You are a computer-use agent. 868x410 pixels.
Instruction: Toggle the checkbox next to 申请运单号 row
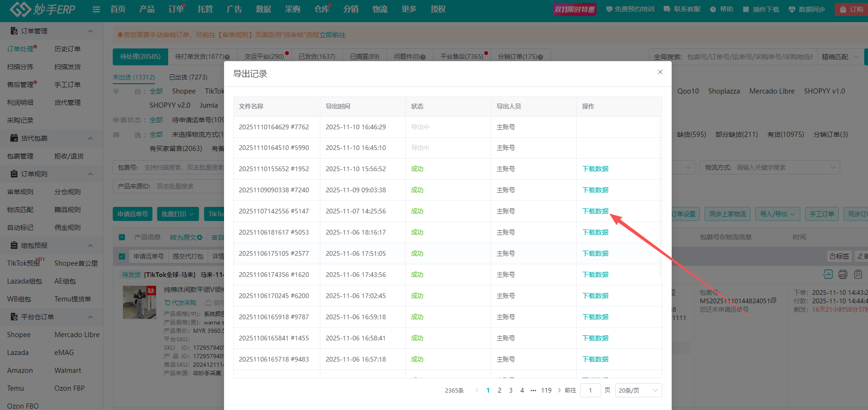(122, 256)
